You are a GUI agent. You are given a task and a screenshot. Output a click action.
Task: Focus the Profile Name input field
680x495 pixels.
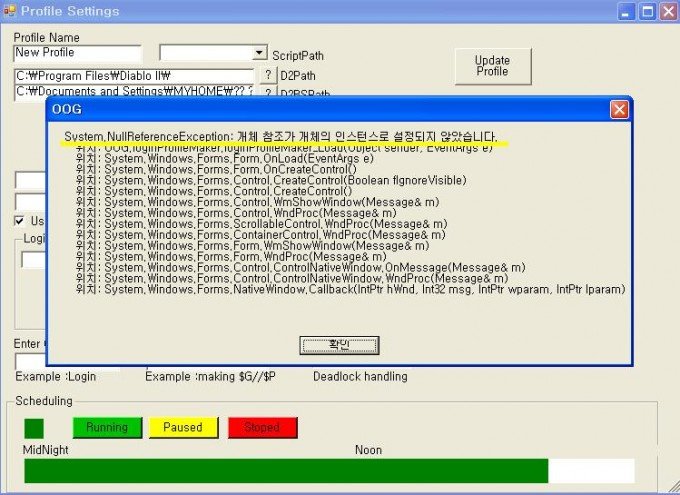(77, 53)
